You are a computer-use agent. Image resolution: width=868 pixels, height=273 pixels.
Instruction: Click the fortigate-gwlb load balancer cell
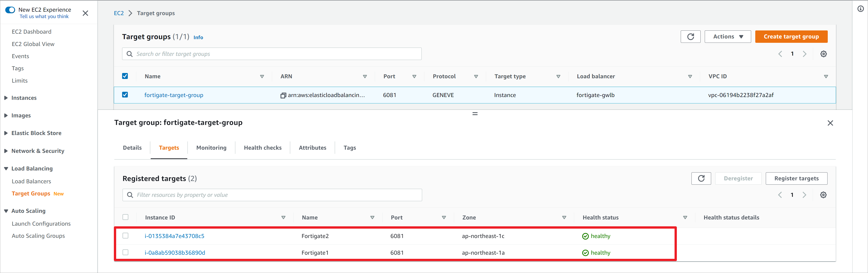coord(595,95)
